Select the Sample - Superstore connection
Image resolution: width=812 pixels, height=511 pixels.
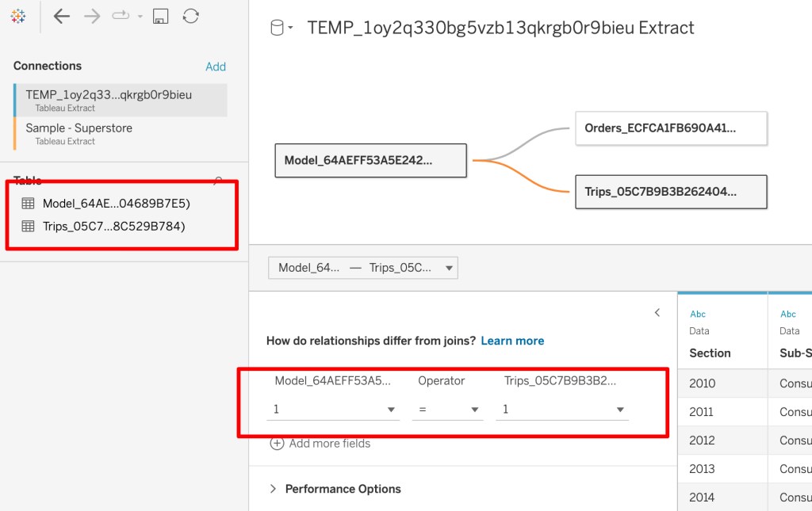click(121, 133)
